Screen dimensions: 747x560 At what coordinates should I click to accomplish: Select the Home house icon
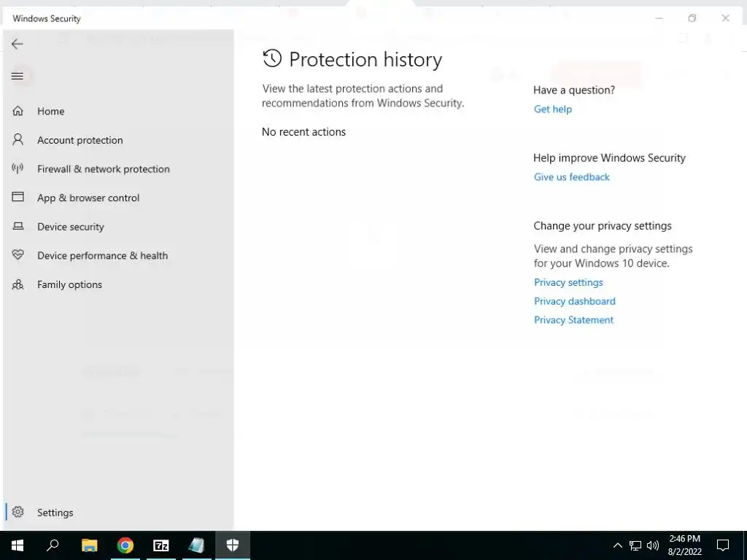point(18,111)
